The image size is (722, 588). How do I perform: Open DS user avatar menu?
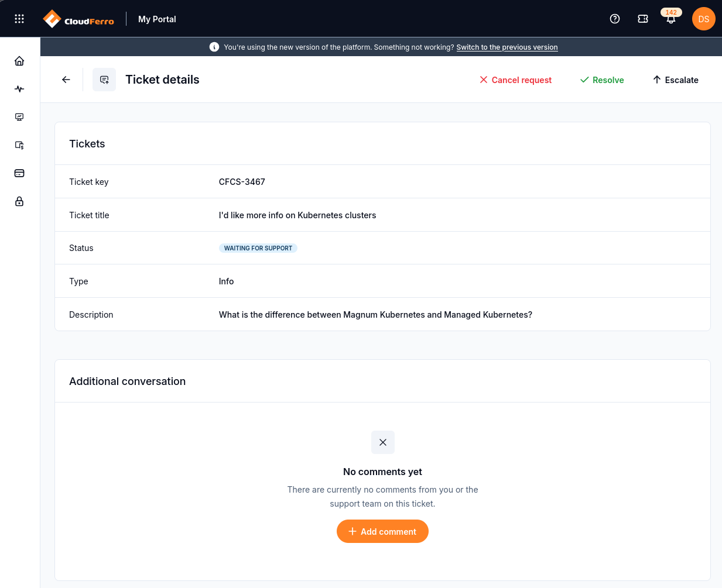click(x=704, y=19)
